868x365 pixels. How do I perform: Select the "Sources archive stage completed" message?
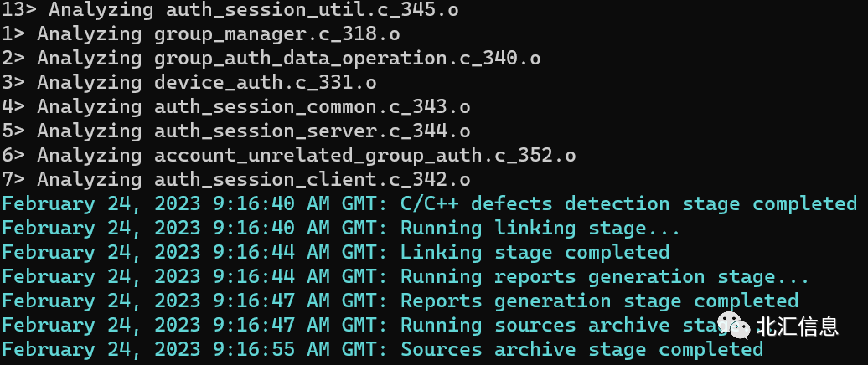click(x=581, y=350)
